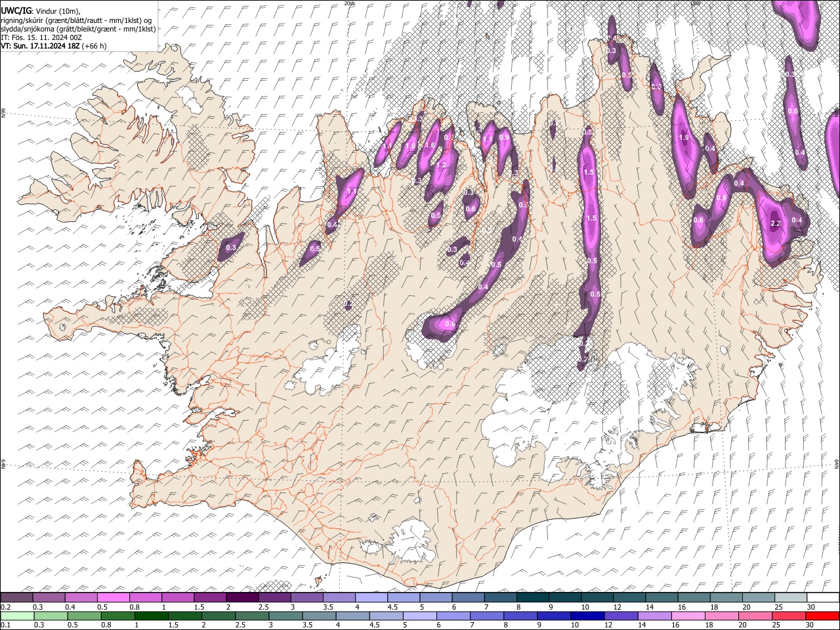Pick the white 30 swatch in top legend row
Image resolution: width=840 pixels, height=630 pixels.
click(823, 598)
